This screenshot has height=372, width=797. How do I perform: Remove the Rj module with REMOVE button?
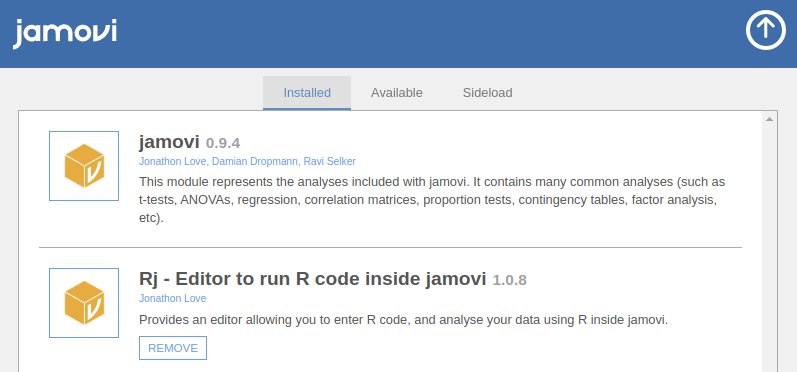tap(173, 348)
